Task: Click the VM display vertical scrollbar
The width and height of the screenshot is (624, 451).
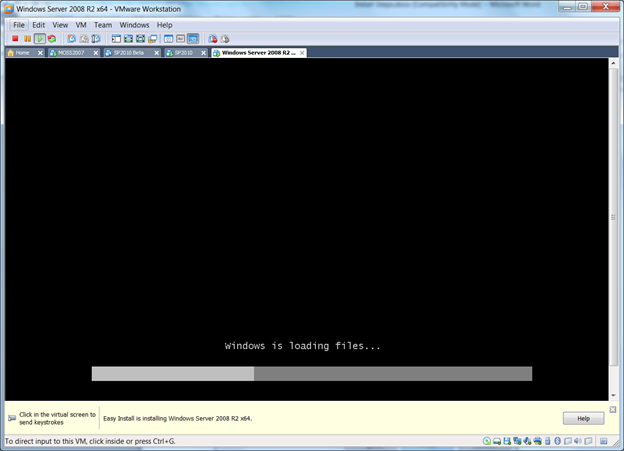Action: point(613,217)
